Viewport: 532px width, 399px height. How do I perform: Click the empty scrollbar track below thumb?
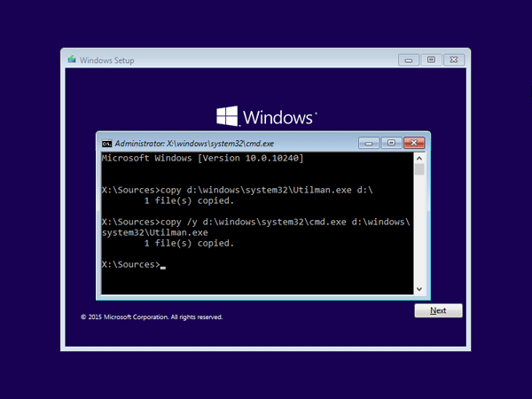pos(419,231)
